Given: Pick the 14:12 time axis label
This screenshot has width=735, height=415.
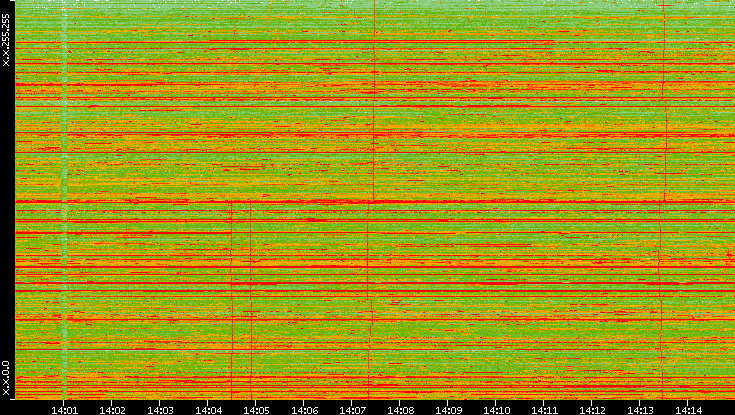Looking at the screenshot, I should point(592,409).
